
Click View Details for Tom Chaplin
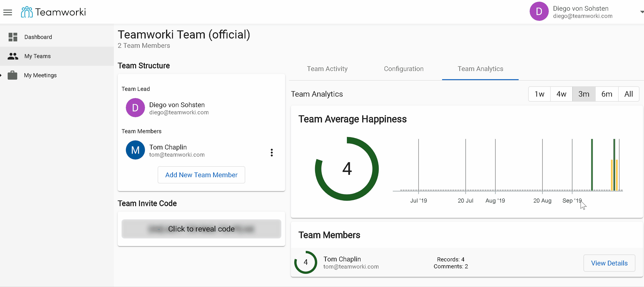pos(609,263)
